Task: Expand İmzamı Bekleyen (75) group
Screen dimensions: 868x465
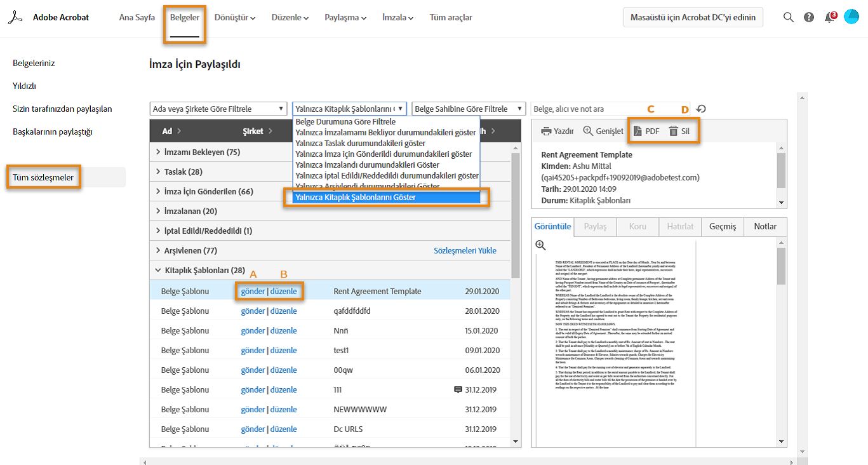Action: point(330,152)
